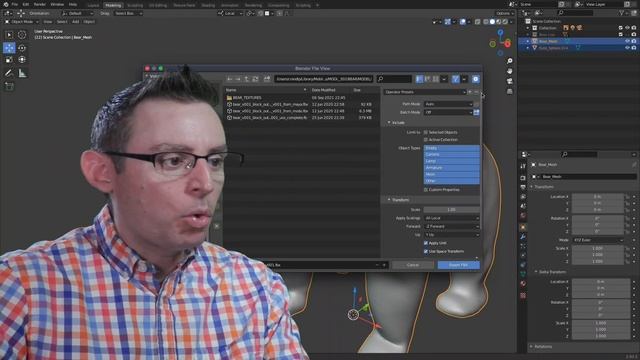Open Operator Presets dropdown
Image resolution: width=640 pixels, height=360 pixels.
(x=424, y=92)
